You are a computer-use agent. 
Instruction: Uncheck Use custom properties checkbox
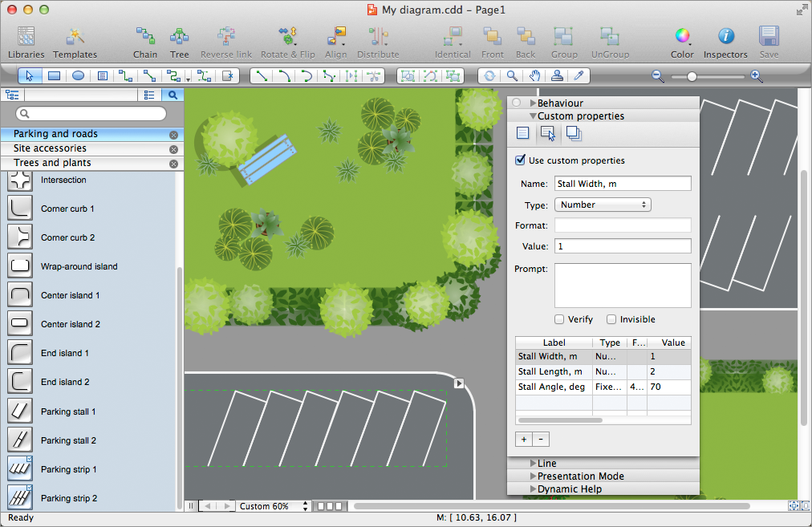click(521, 160)
